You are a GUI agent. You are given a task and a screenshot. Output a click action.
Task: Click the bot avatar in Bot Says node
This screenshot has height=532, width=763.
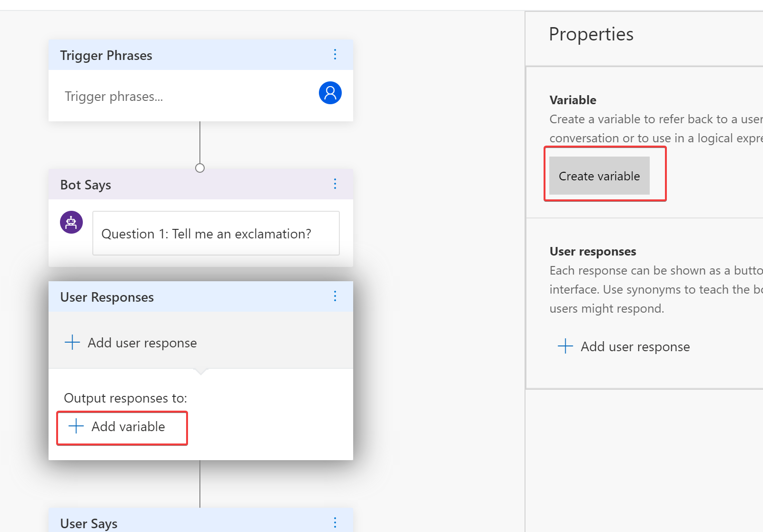point(71,222)
